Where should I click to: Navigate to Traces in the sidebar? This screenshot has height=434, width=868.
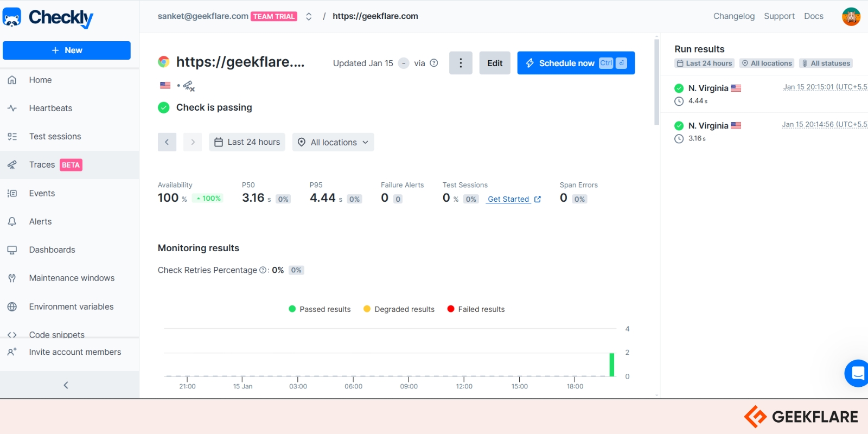(x=42, y=165)
